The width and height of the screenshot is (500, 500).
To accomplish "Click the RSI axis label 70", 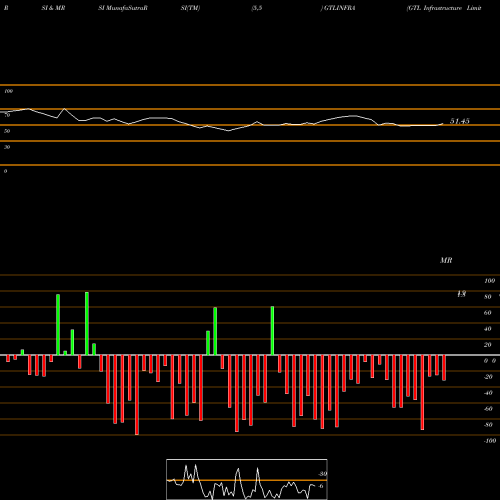I will click(x=7, y=115).
